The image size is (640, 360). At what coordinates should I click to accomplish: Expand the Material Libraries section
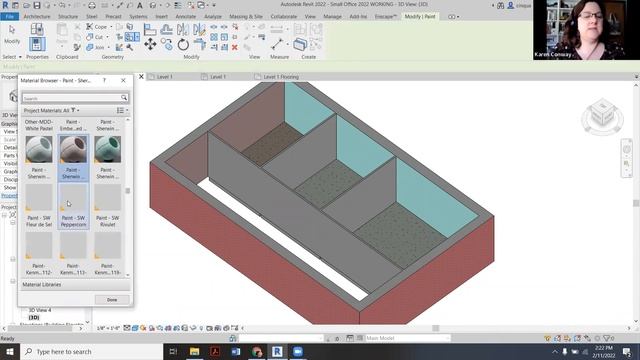(75, 284)
